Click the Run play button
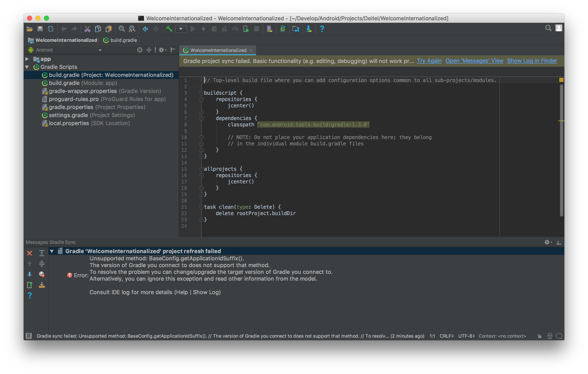The height and width of the screenshot is (374, 588). point(193,29)
